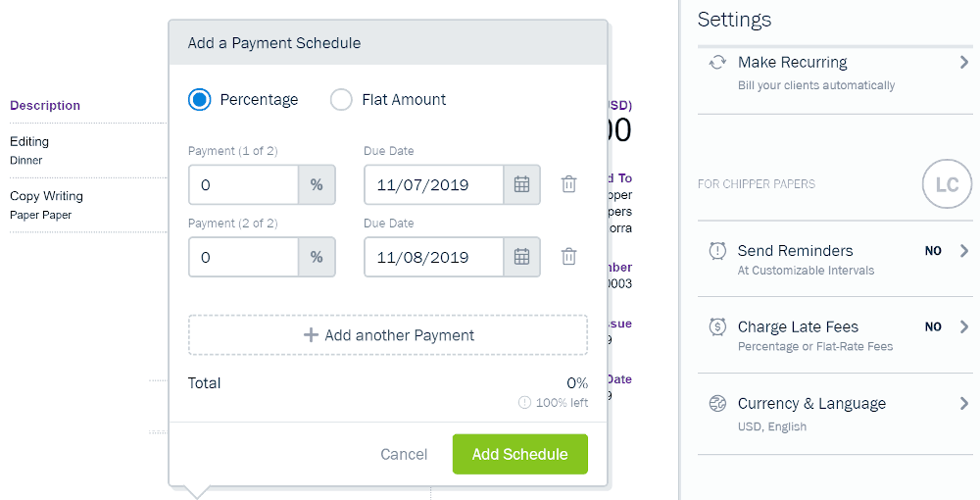This screenshot has width=980, height=500.
Task: Click the 11/08/2019 due date field
Action: 434,257
